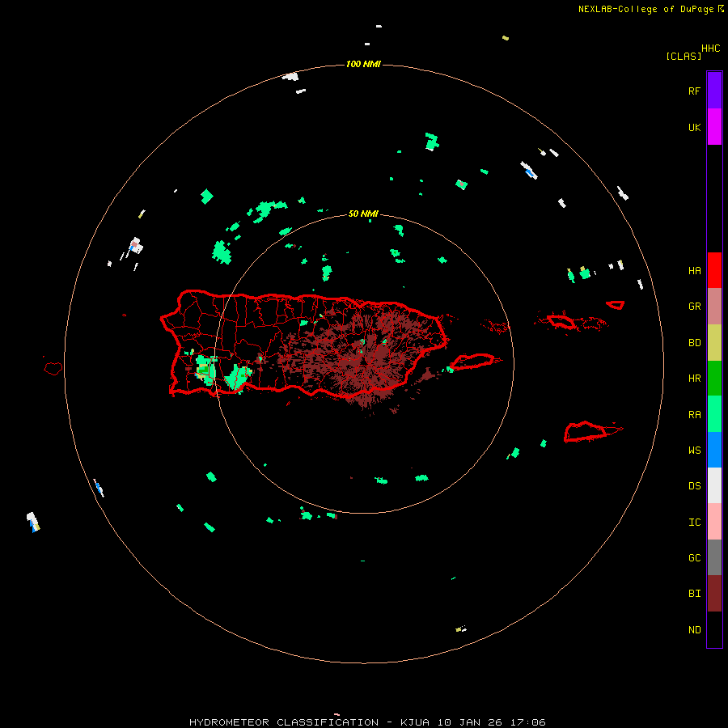Viewport: 728px width, 728px height.
Task: Click the "10 JAN 26" date text
Action: point(470,722)
